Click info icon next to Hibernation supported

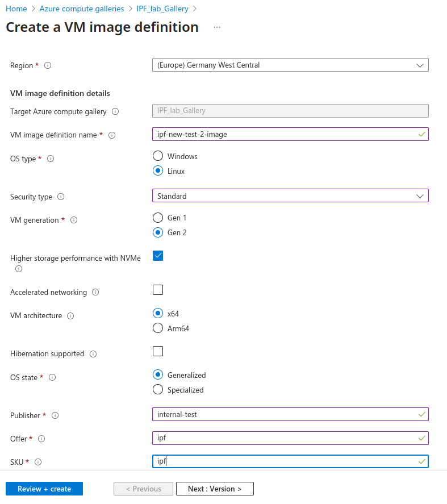click(93, 354)
